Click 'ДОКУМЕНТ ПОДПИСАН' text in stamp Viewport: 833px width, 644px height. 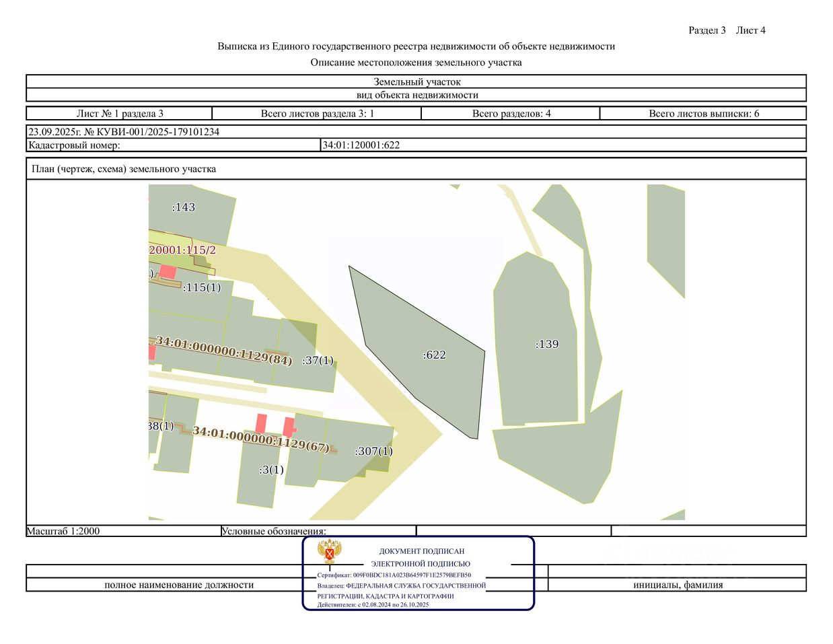pos(422,551)
